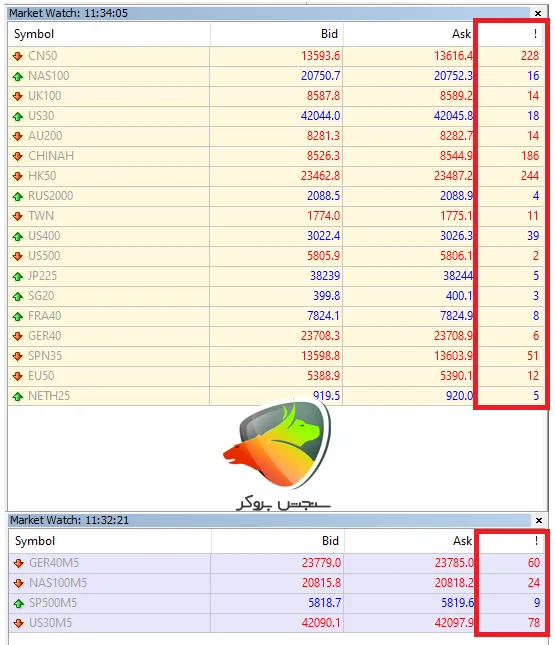555x645 pixels.
Task: Click the up arrow icon beside JP225
Action: click(18, 276)
